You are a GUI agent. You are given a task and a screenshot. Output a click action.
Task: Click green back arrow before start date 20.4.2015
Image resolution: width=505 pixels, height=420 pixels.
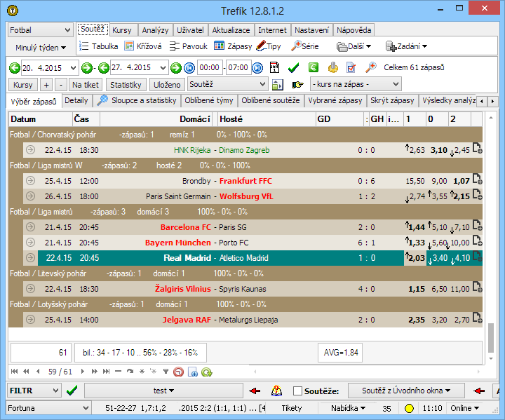click(x=14, y=68)
